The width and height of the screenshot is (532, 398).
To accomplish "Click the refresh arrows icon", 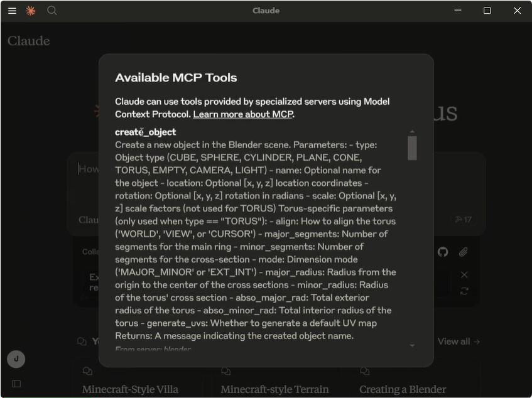I will point(464,291).
